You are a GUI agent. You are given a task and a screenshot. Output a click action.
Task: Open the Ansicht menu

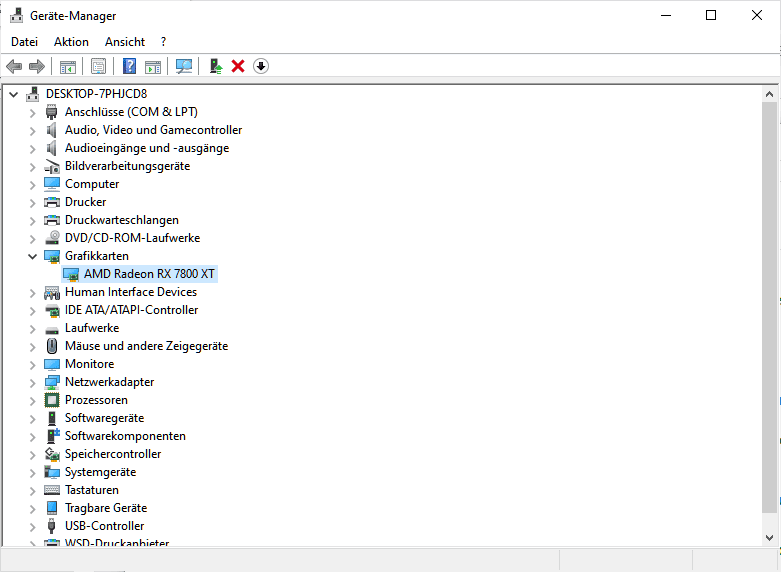pos(125,42)
